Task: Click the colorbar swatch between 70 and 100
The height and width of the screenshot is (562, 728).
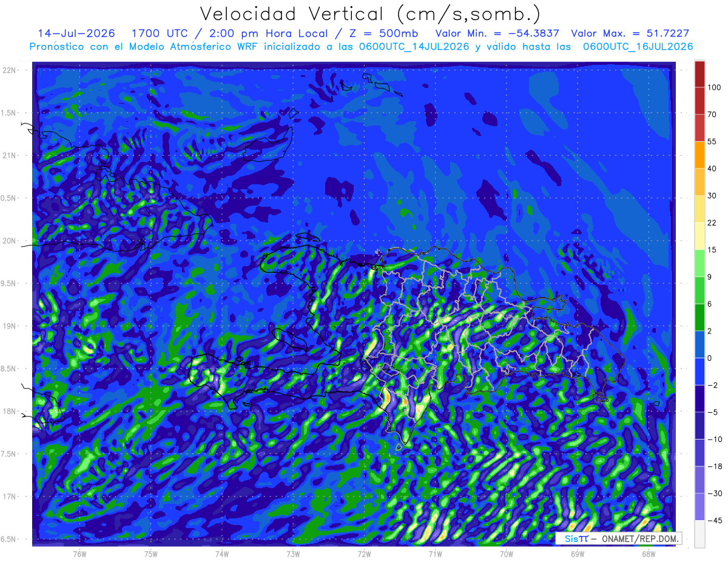Action: pos(699,101)
